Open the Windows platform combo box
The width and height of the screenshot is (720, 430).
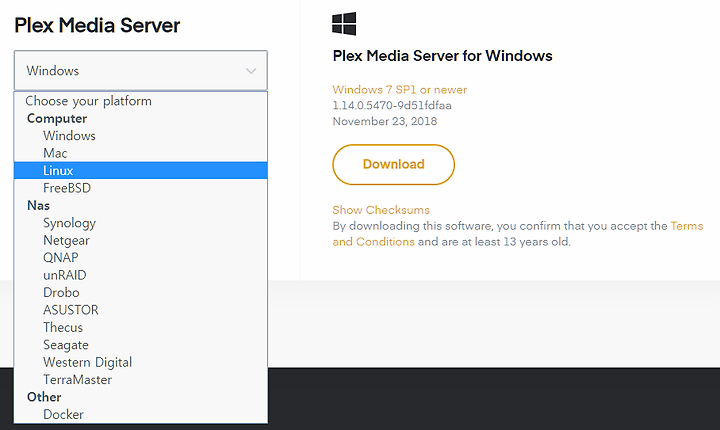[x=141, y=70]
